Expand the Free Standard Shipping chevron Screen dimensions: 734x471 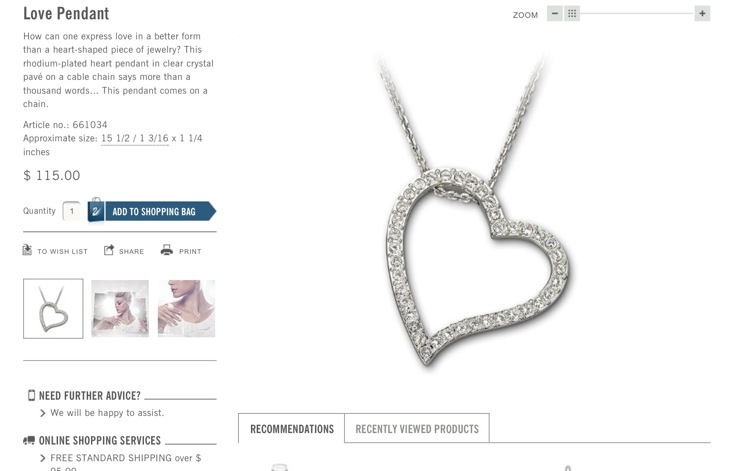[43, 458]
